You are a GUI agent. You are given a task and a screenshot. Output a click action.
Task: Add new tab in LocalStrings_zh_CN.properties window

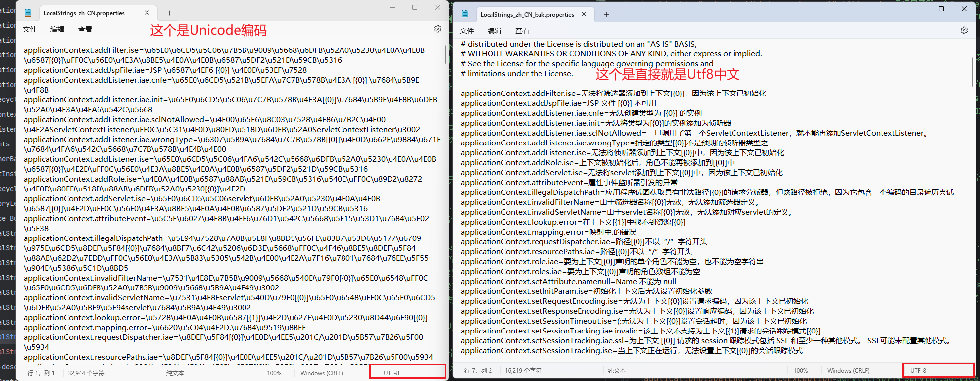coord(169,13)
